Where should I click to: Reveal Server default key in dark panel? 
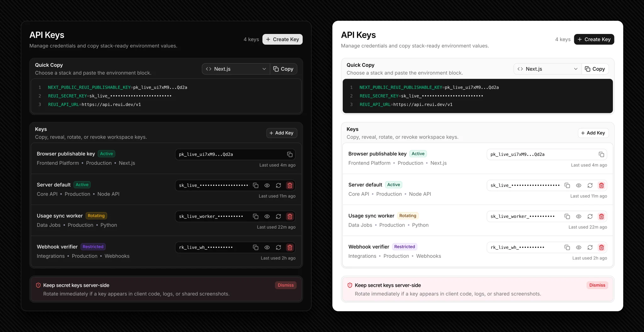point(267,185)
